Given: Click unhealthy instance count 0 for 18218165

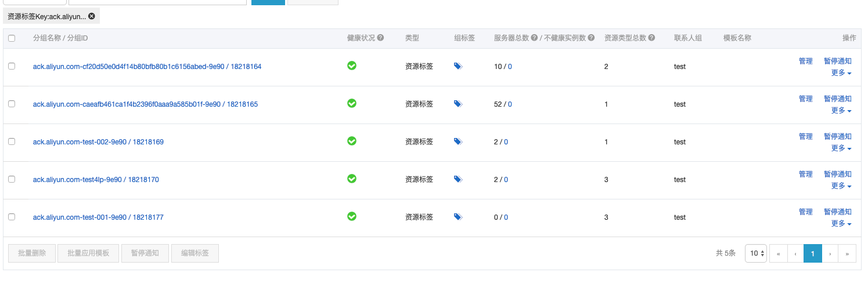Looking at the screenshot, I should pyautogui.click(x=510, y=104).
